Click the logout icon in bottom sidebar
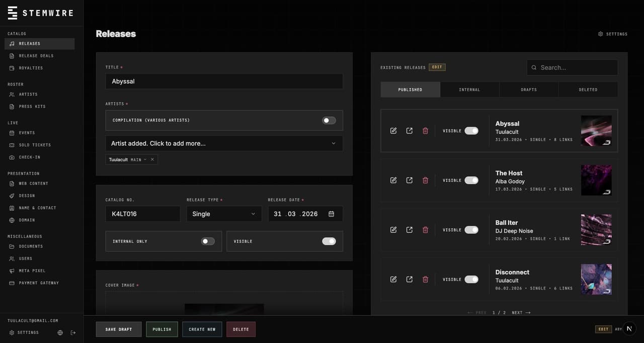Screen dimensions: 644x343 [x=73, y=332]
